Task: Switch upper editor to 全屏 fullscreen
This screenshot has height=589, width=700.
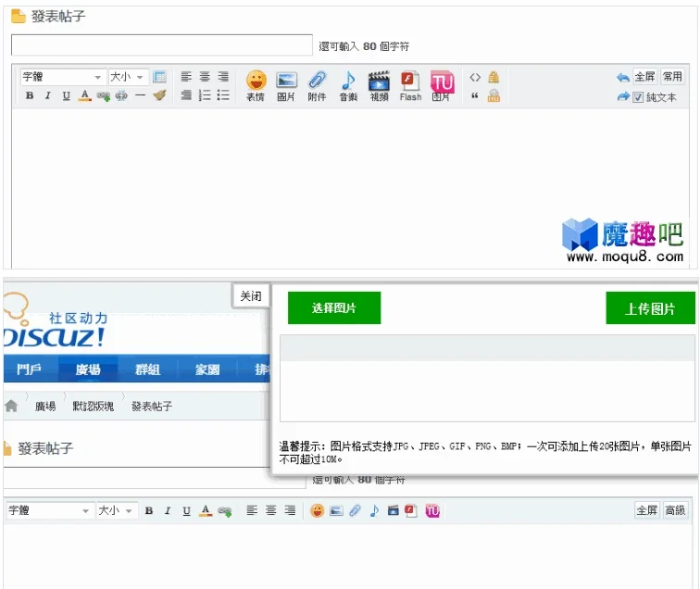Action: pos(645,77)
